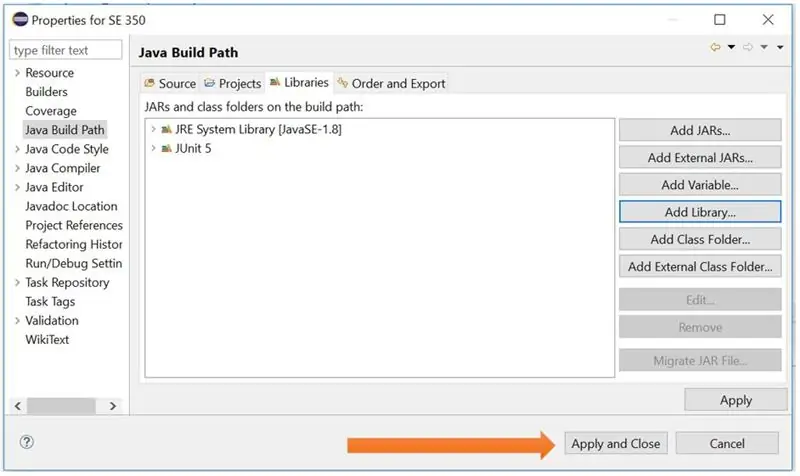Select Java Compiler in the sidebar
The image size is (800, 476).
pos(63,168)
